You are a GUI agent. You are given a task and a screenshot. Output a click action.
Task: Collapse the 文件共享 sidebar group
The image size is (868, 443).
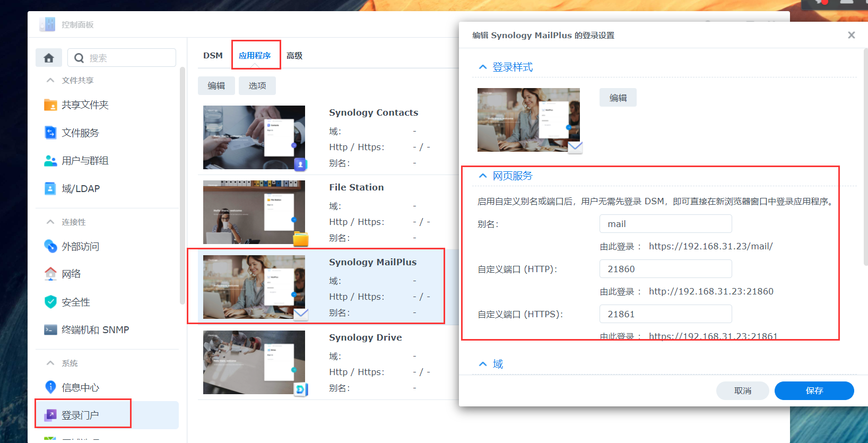(x=50, y=80)
